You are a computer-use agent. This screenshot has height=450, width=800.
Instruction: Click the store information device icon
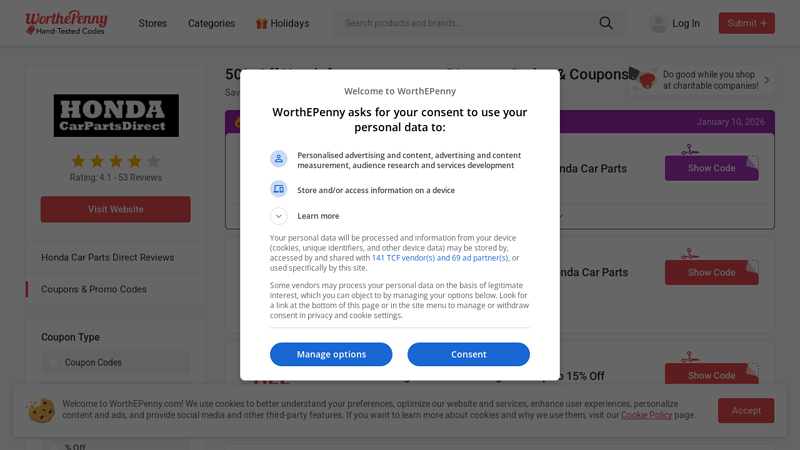[x=279, y=189]
